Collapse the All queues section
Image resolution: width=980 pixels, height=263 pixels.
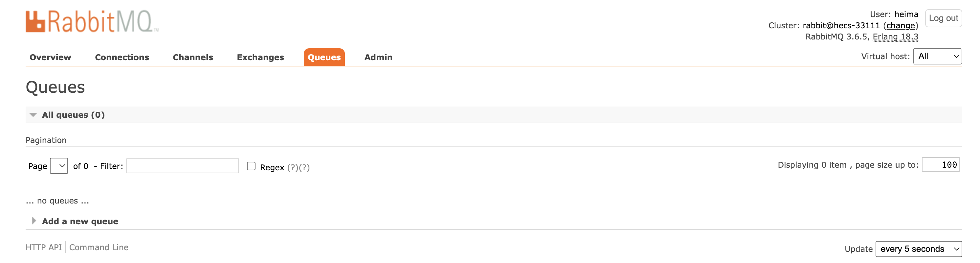(x=73, y=115)
